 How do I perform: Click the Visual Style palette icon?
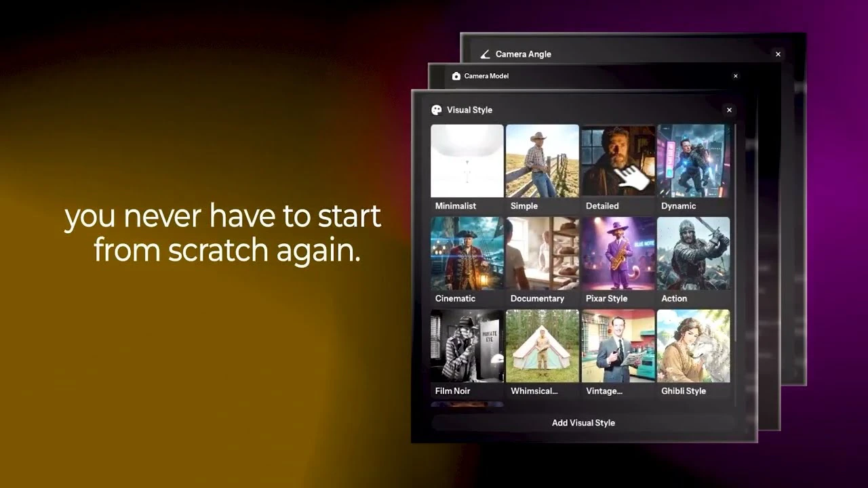point(437,110)
